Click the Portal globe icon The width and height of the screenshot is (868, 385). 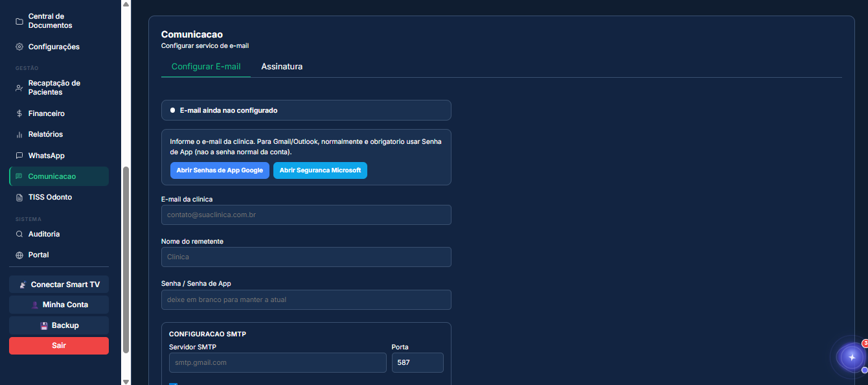[x=19, y=255]
